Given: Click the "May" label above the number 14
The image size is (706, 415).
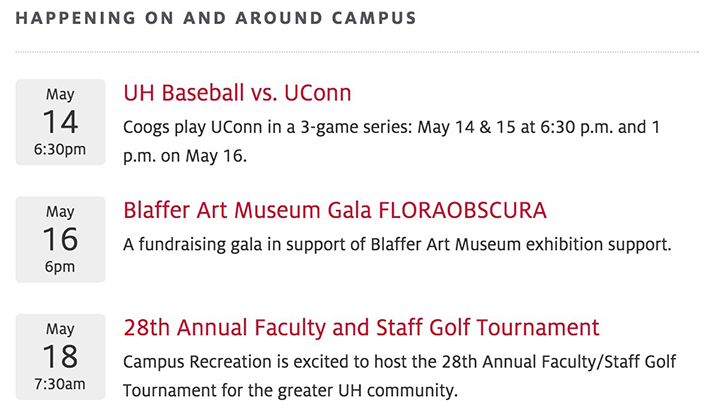Looking at the screenshot, I should [60, 95].
